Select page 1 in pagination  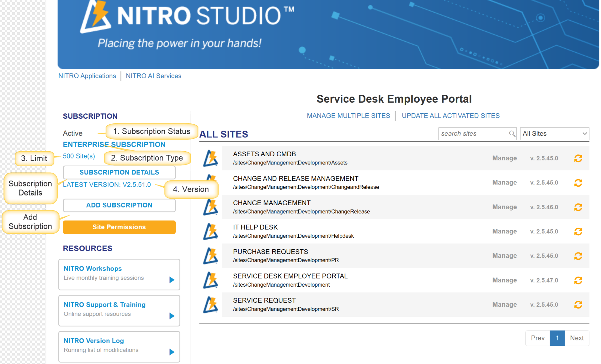click(x=557, y=338)
